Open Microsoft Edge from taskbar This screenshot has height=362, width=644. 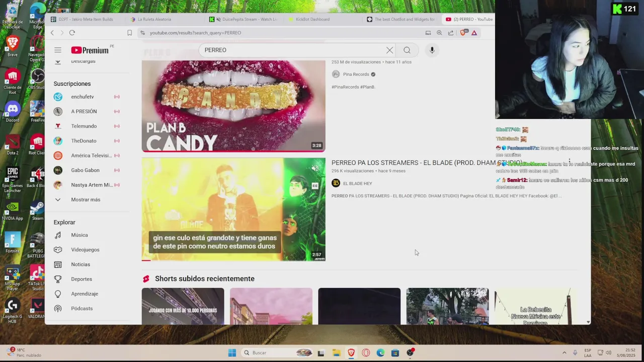(380, 353)
